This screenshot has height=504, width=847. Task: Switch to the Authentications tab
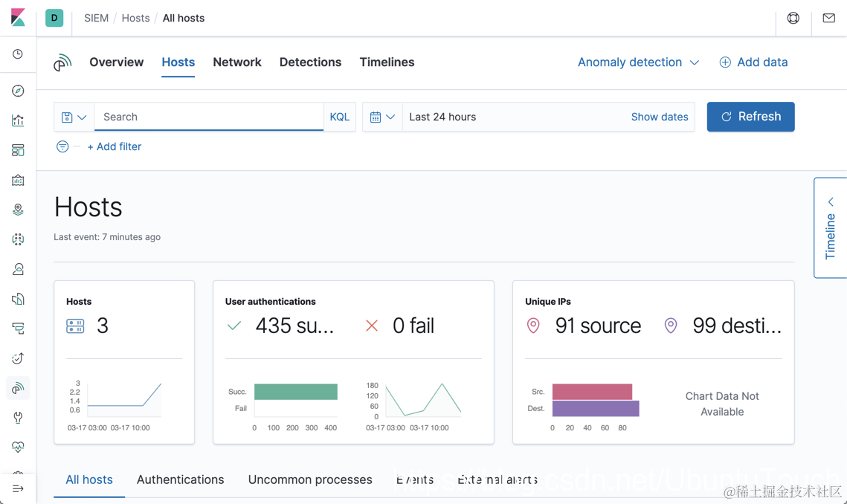(x=181, y=479)
